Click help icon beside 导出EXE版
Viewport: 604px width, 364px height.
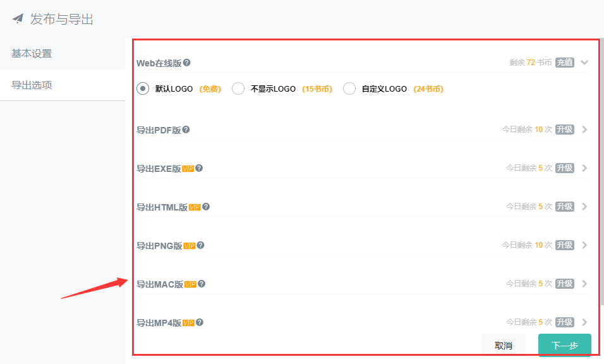[x=199, y=168]
